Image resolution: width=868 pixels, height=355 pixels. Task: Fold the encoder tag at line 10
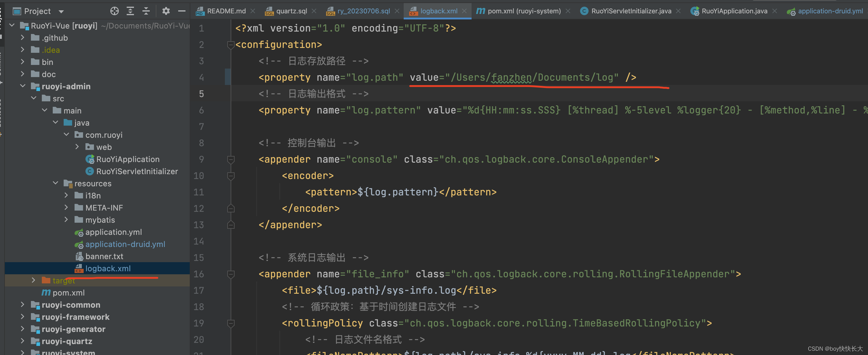pyautogui.click(x=231, y=176)
